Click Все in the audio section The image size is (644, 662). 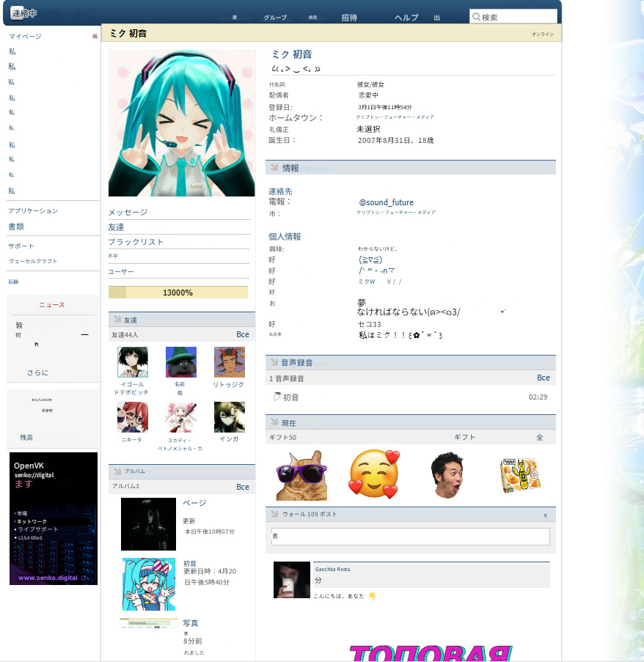point(544,378)
